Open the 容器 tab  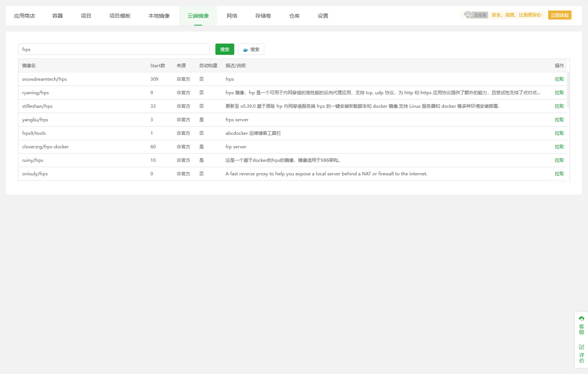58,16
